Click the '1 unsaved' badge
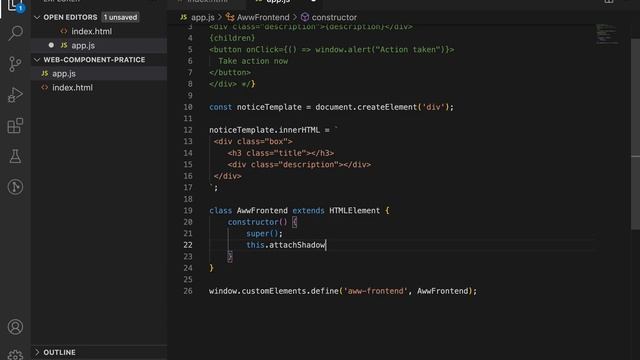Screen dimensions: 640x360 (x=120, y=17)
